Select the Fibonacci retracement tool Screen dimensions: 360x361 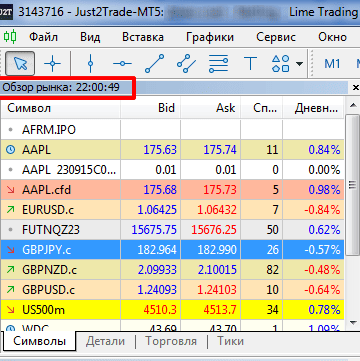coord(218,63)
